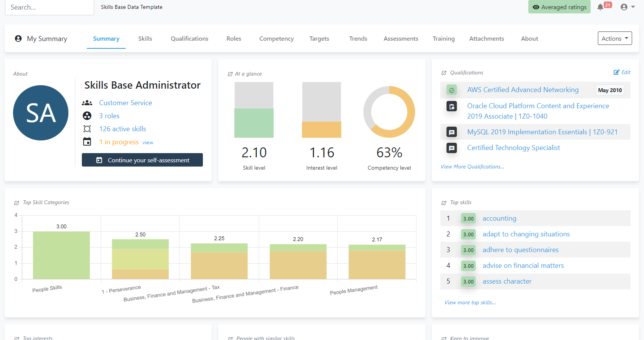The image size is (644, 340).
Task: Click the Top skills panel link icon
Action: pyautogui.click(x=444, y=203)
